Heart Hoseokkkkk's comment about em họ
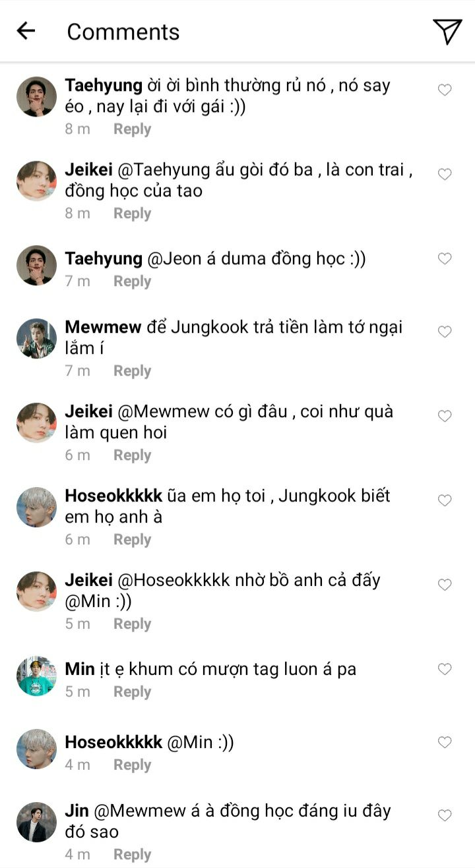This screenshot has width=475, height=868. [x=445, y=500]
